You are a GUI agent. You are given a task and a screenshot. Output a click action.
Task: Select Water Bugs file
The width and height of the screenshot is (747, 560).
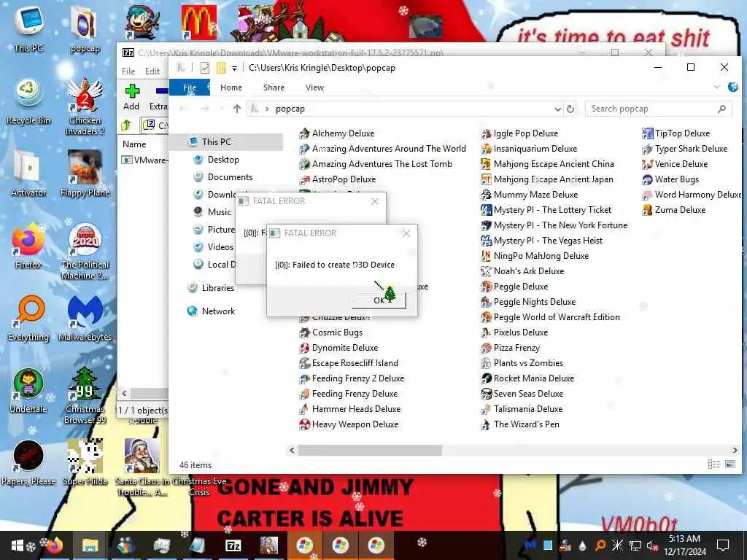tap(670, 179)
